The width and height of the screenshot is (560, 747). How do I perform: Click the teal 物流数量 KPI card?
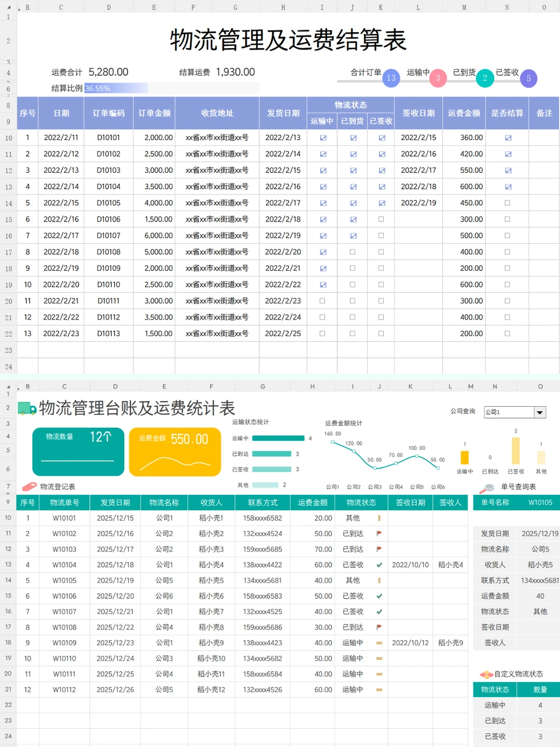click(78, 451)
